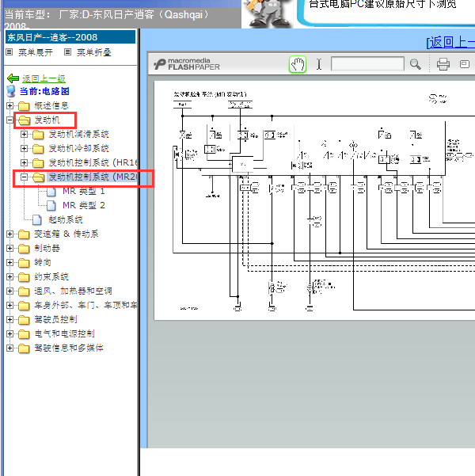
Task: Click the magnifier search icon in FlashPaper
Action: (x=415, y=64)
